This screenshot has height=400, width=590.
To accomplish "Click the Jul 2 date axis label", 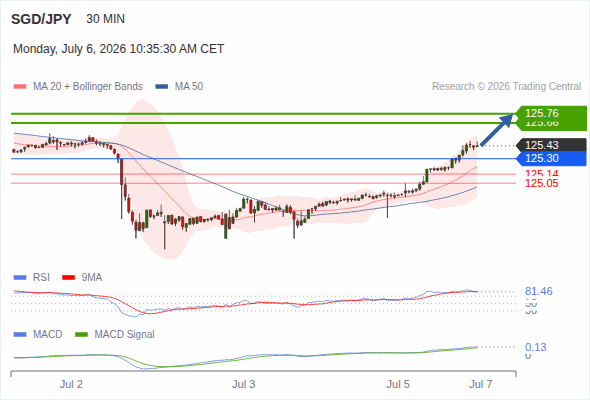I will click(71, 384).
